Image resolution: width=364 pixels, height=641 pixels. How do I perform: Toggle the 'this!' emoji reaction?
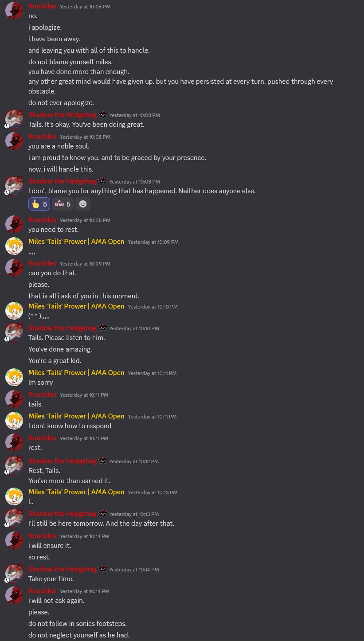pyautogui.click(x=63, y=204)
